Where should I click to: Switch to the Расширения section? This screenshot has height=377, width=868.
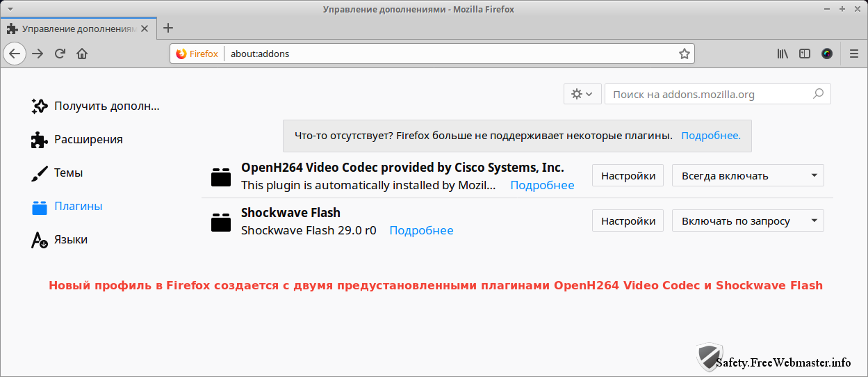point(77,139)
